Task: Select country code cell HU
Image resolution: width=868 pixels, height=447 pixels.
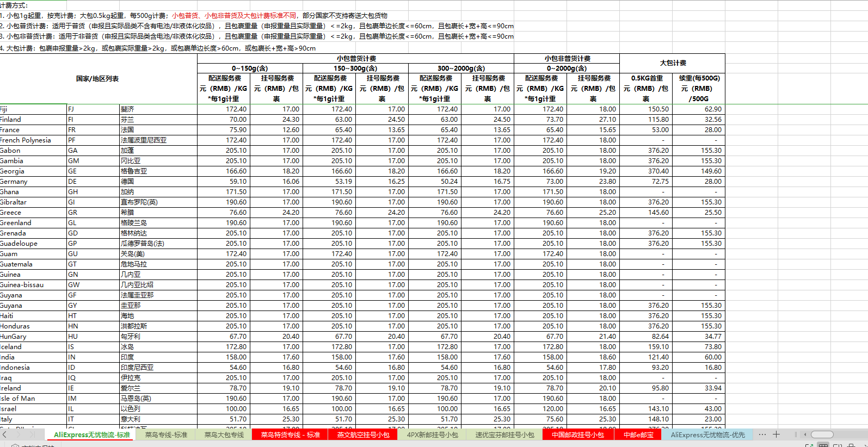Action: (93, 337)
